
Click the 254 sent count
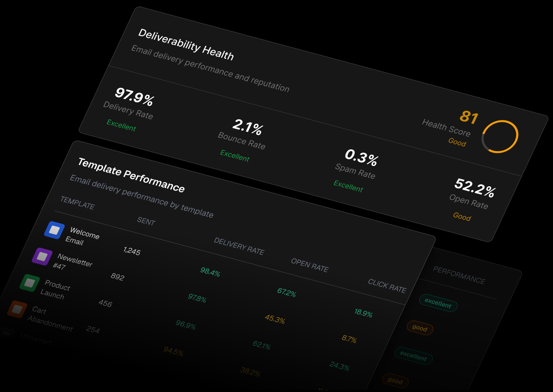point(93,329)
